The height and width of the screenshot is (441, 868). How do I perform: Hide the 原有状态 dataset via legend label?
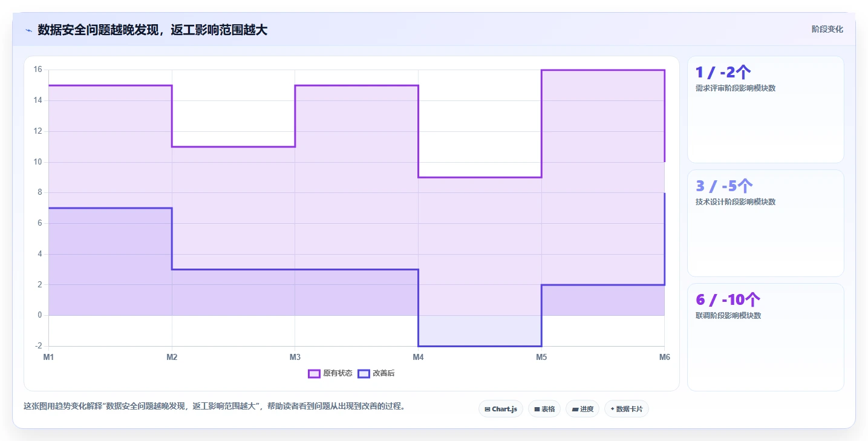click(x=338, y=373)
